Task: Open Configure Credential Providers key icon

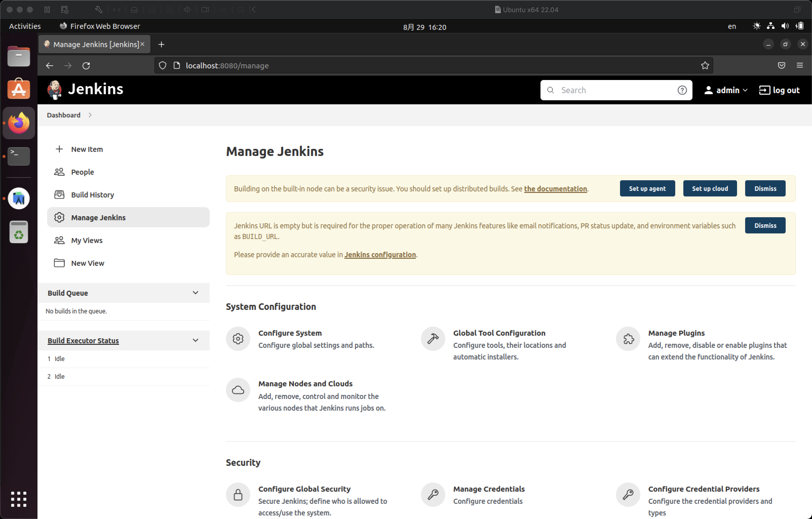Action: [628, 495]
